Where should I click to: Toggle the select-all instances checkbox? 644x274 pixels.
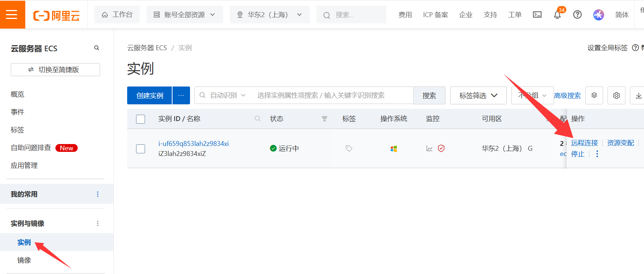pos(141,119)
